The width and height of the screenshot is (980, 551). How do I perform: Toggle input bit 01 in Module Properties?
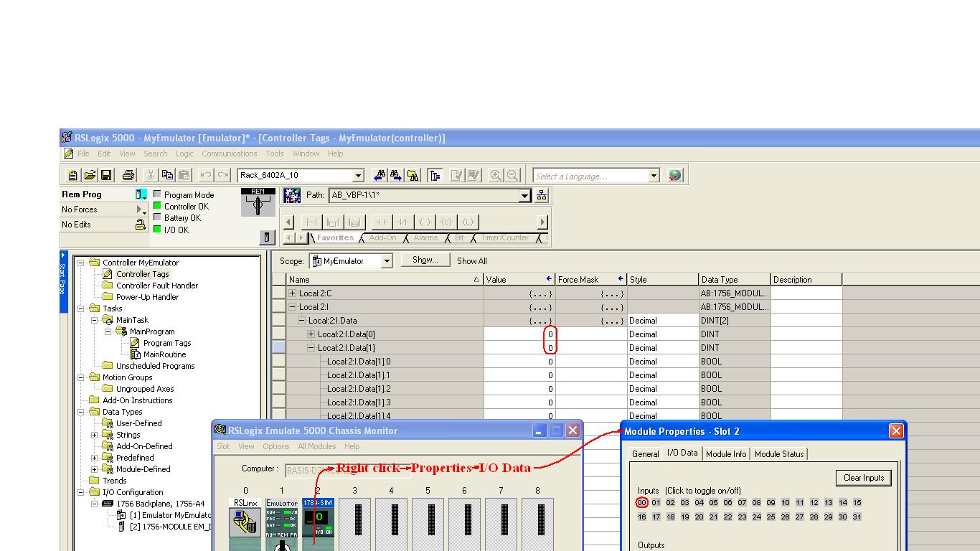point(656,503)
